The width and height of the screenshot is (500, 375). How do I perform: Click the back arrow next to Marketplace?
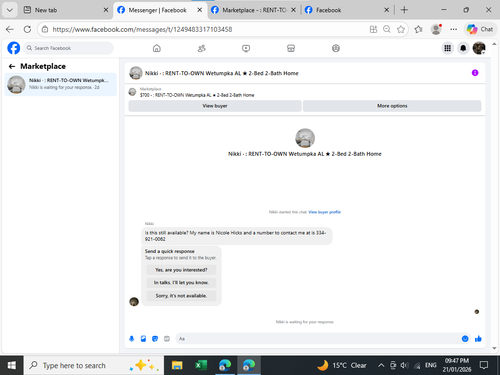12,66
